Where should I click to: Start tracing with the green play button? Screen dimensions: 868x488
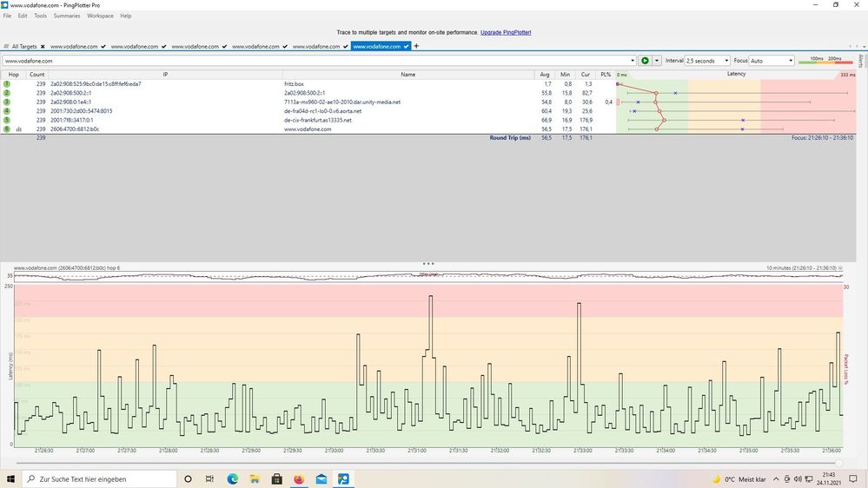pyautogui.click(x=645, y=61)
